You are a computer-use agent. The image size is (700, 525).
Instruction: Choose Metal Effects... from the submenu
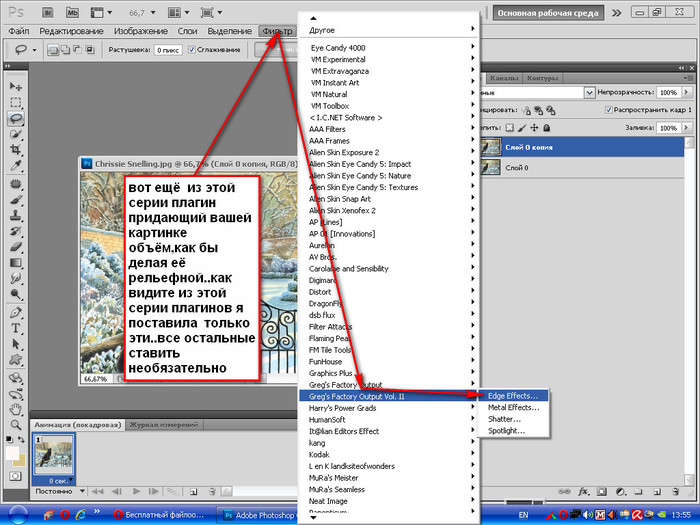[x=513, y=407]
